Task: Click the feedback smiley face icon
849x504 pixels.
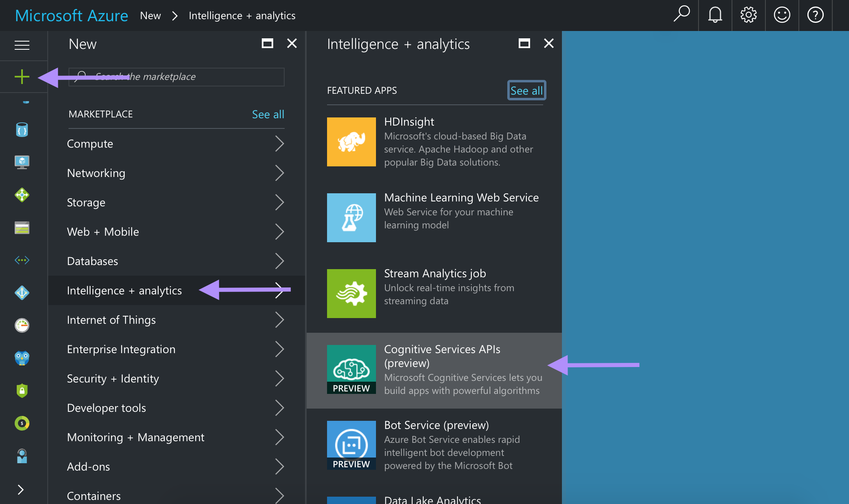Action: coord(782,15)
